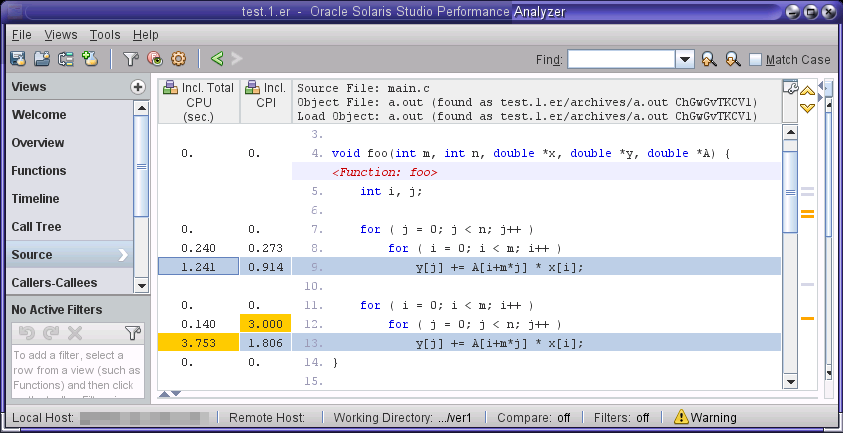843x433 pixels.
Task: Click into the Find text field
Action: point(621,59)
